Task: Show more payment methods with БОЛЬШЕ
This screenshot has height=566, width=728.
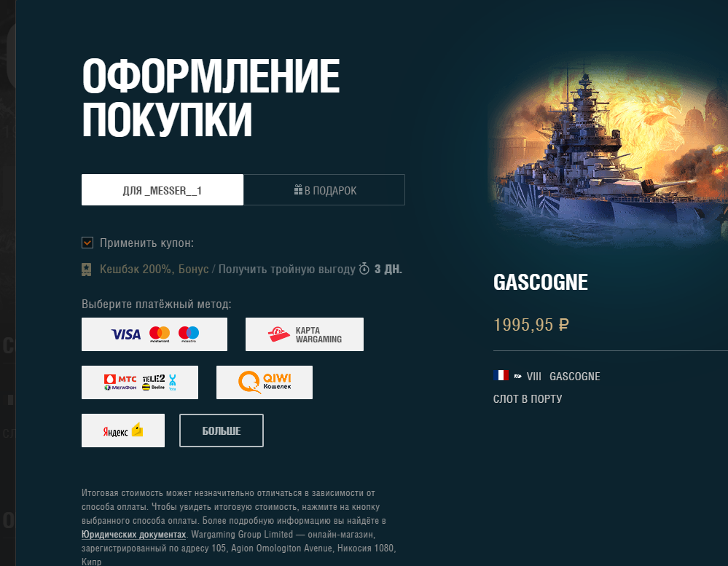Action: (222, 431)
